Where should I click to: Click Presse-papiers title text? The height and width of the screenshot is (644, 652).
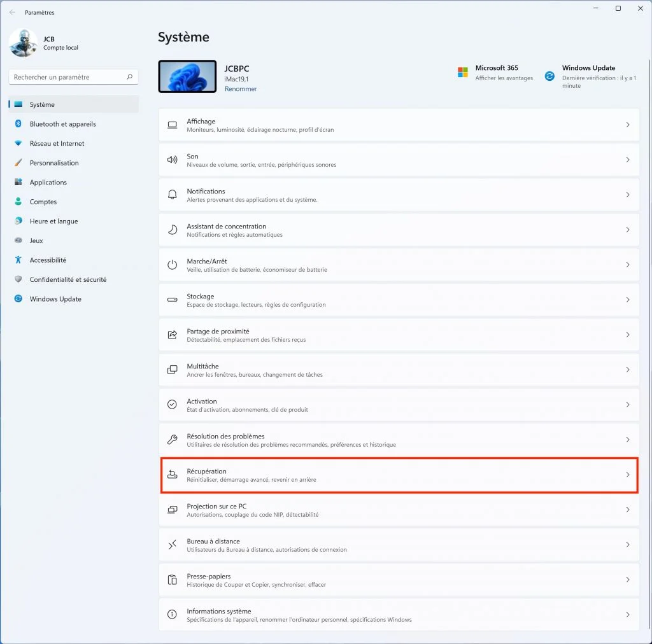click(x=209, y=577)
